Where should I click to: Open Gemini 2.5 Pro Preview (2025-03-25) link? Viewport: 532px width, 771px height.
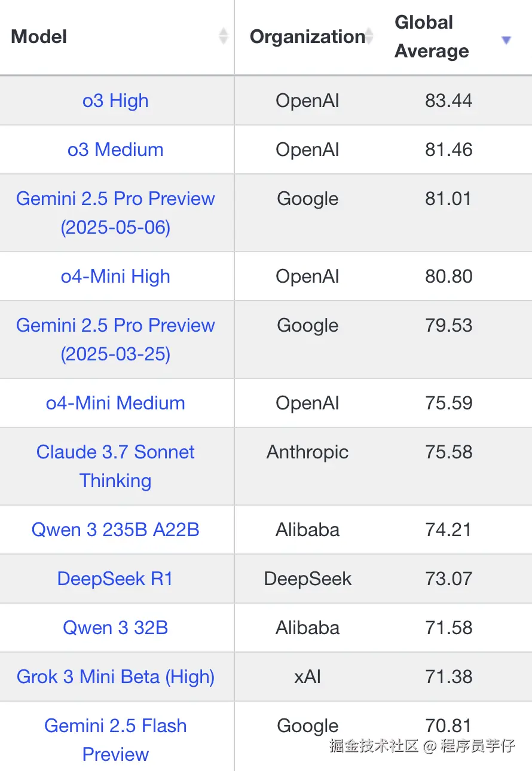[x=115, y=339]
